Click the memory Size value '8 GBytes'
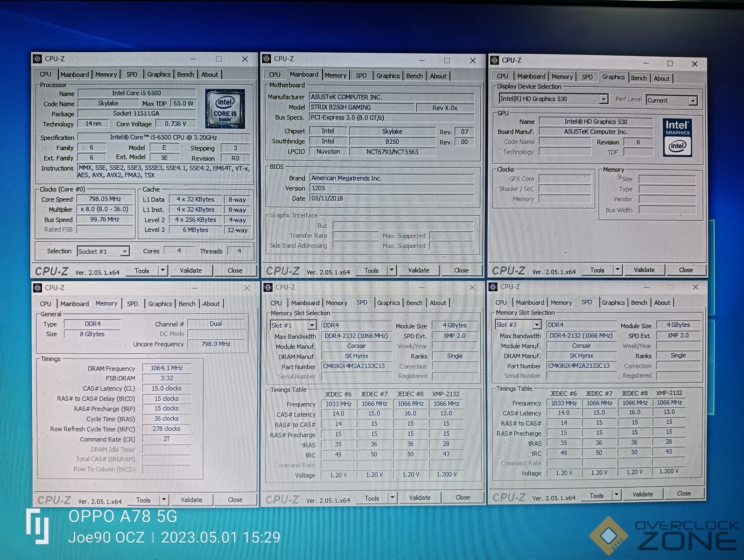744x560 pixels. 92,334
